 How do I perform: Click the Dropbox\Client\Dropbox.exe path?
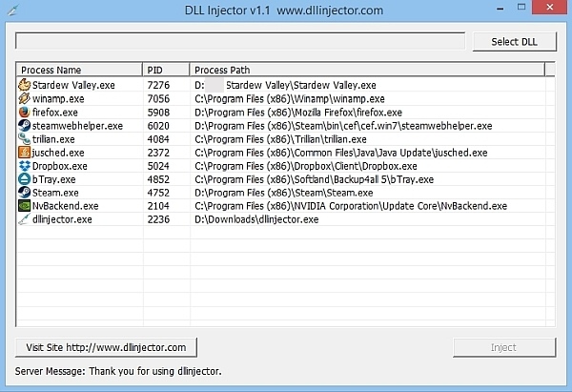(306, 166)
